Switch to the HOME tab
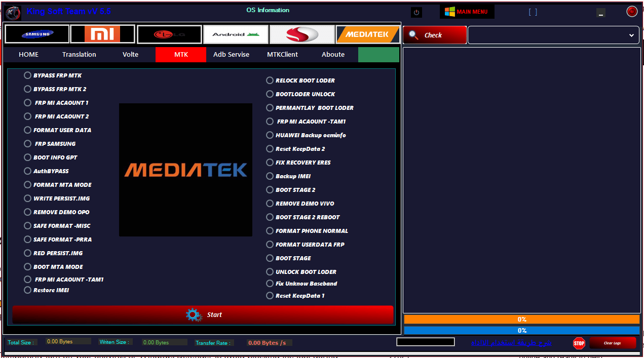This screenshot has height=358, width=644. pos(29,55)
